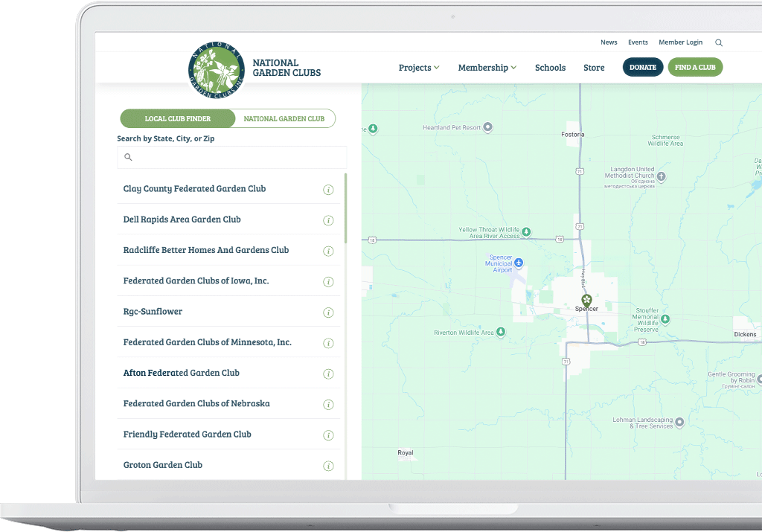Click Riverton Wildlife Area map marker

click(501, 332)
